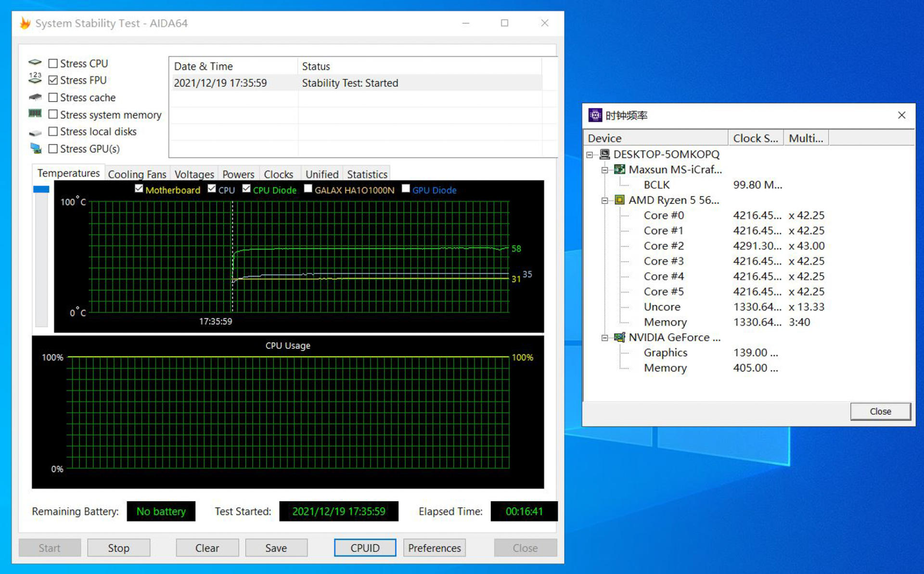Enable the Stress CPU checkbox
The image size is (924, 574).
pos(53,64)
